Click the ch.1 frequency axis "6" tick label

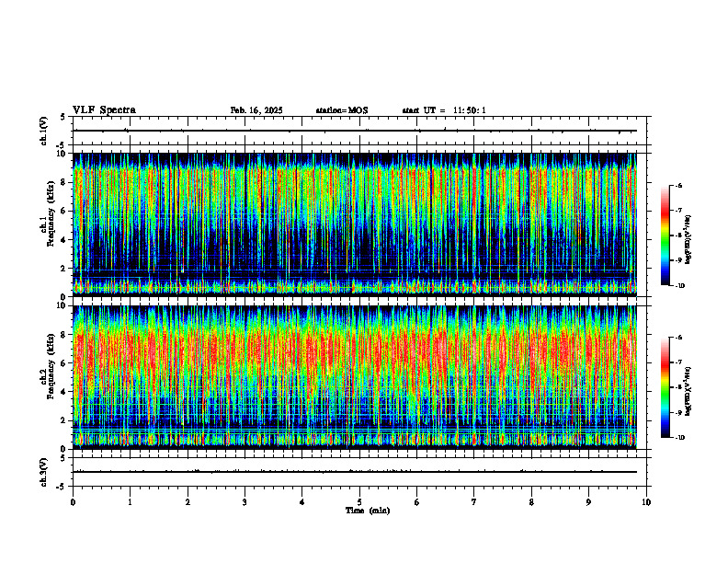point(64,211)
